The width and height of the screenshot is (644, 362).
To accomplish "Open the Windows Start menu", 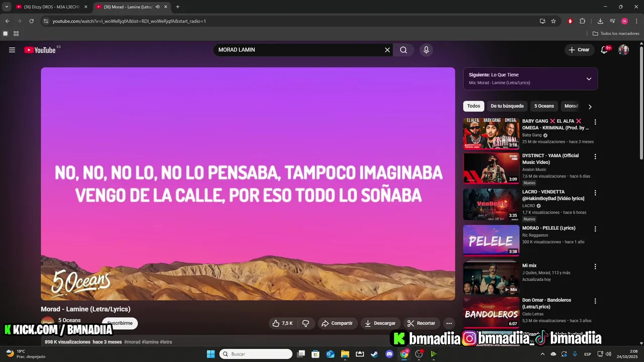I will point(210,354).
